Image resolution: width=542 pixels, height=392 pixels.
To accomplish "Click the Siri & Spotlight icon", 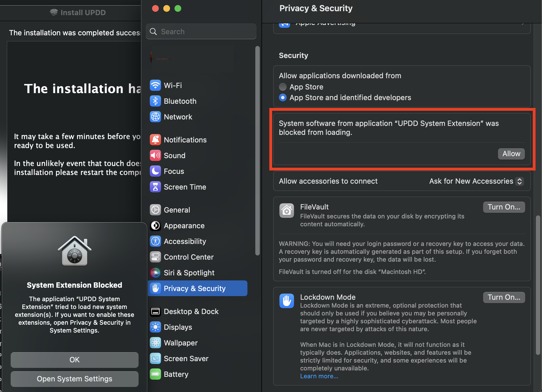I will click(155, 273).
